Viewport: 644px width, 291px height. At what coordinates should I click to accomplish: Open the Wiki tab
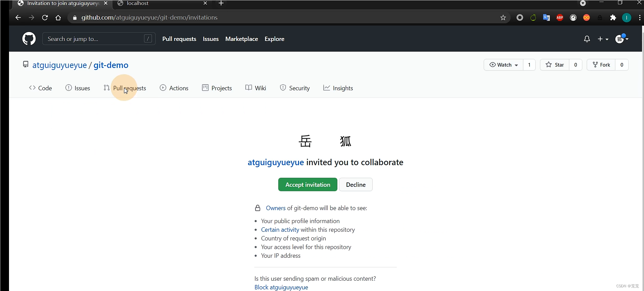coord(256,88)
